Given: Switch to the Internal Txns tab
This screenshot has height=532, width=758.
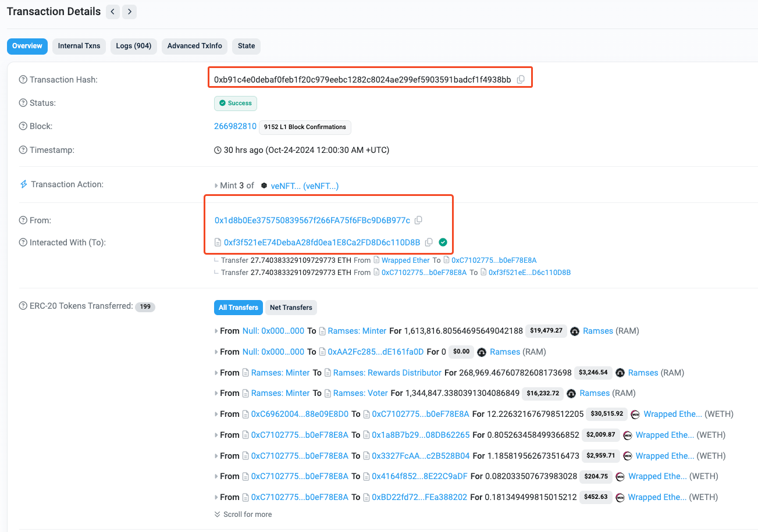Looking at the screenshot, I should pyautogui.click(x=79, y=46).
